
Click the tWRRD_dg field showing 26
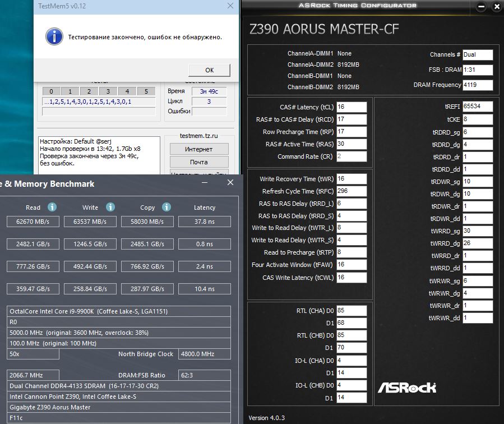(478, 243)
